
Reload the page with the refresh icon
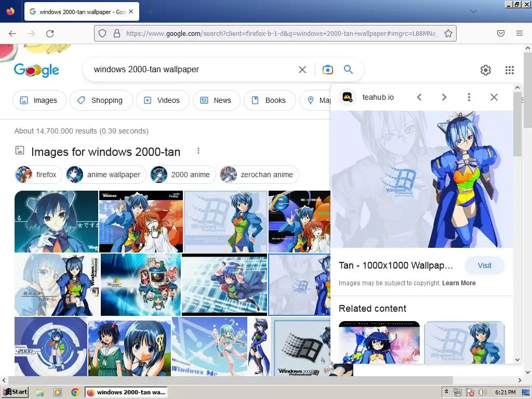pos(50,33)
